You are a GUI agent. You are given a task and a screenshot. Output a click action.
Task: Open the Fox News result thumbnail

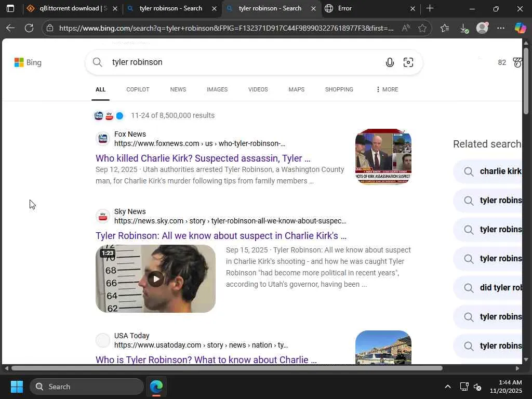tap(383, 157)
